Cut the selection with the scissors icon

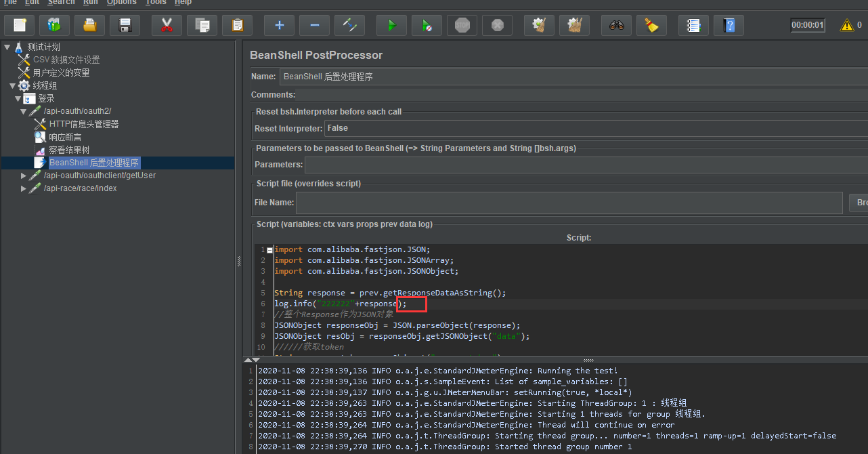[x=167, y=26]
